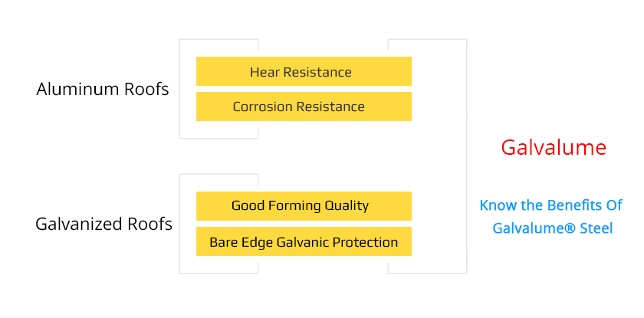The image size is (644, 318).
Task: Click the red Galvalume heading
Action: click(554, 147)
